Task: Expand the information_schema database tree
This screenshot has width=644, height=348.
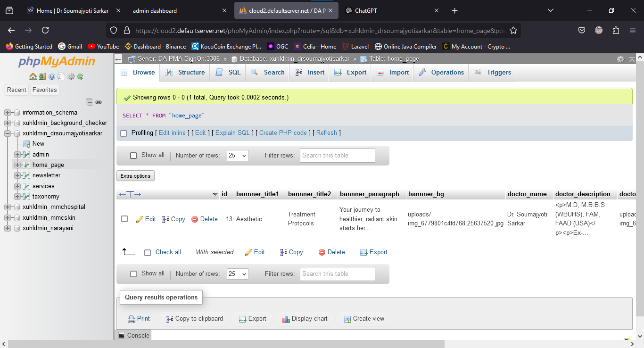Action: [x=8, y=113]
